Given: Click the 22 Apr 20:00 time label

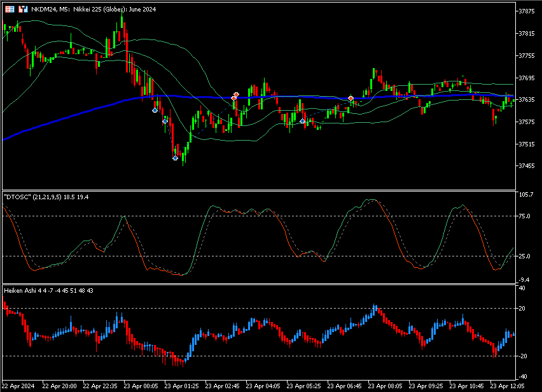Looking at the screenshot, I should pos(59,386).
